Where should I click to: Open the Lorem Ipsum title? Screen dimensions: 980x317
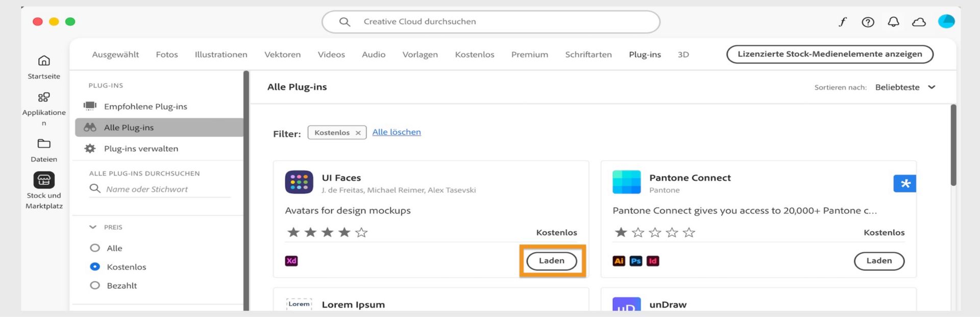coord(353,305)
